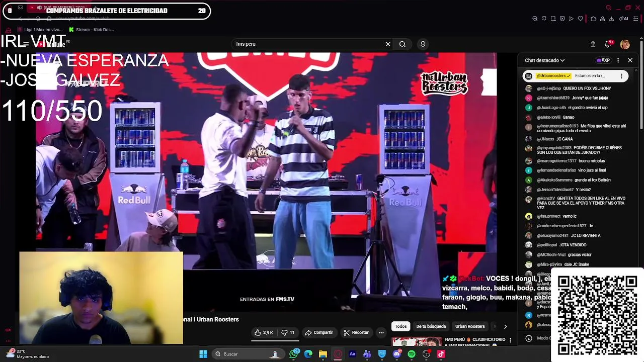Open Microsoft Teams from the taskbar
The height and width of the screenshot is (362, 644).
367,354
